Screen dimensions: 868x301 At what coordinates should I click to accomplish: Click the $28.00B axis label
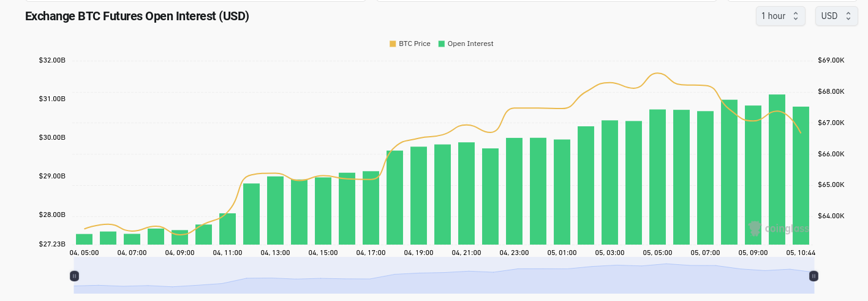coord(52,215)
